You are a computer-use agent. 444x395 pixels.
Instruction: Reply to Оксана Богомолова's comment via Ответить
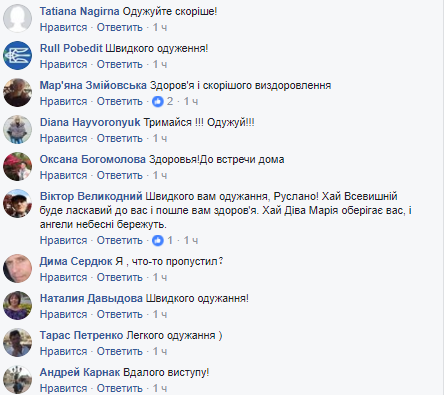coord(120,175)
